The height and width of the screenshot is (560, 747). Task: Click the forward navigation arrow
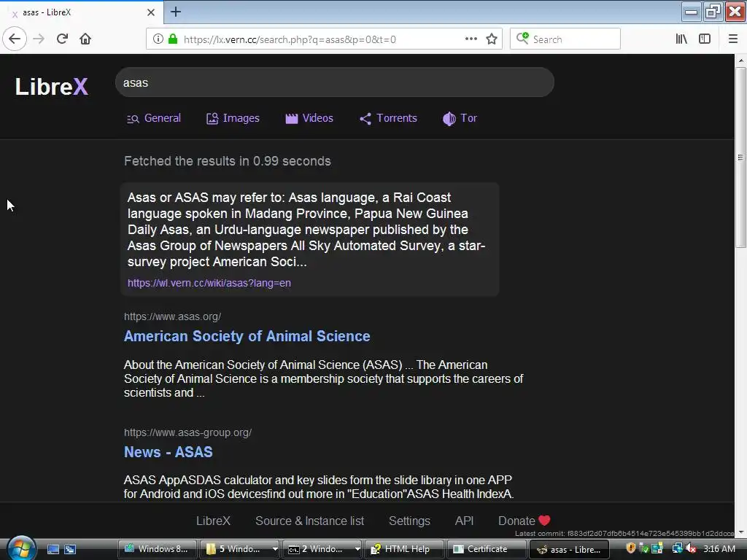point(39,39)
